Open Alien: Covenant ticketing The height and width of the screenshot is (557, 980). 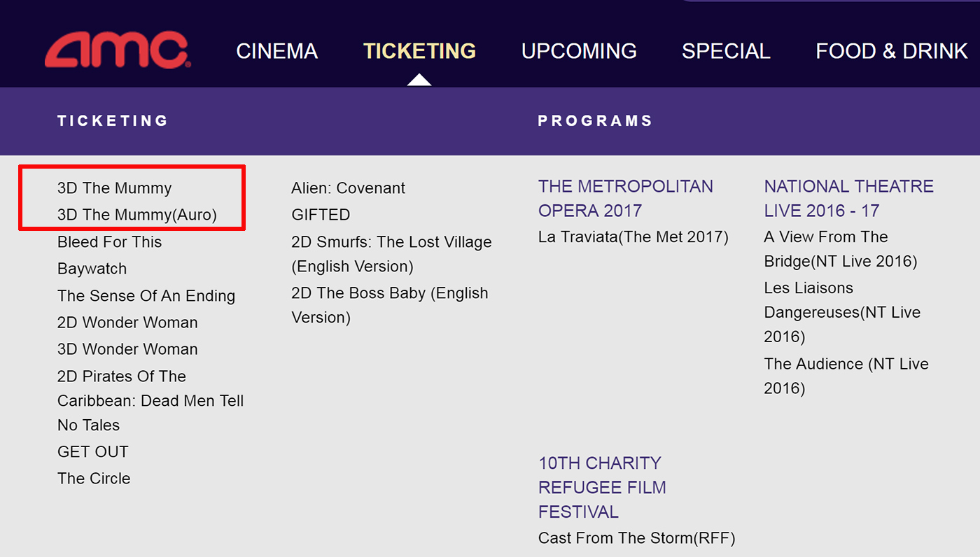pos(348,188)
